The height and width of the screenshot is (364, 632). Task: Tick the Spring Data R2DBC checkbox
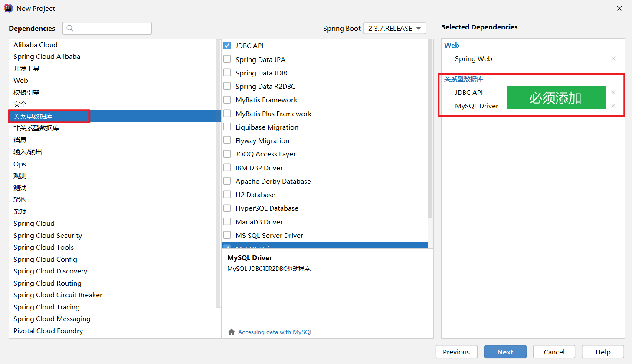227,86
